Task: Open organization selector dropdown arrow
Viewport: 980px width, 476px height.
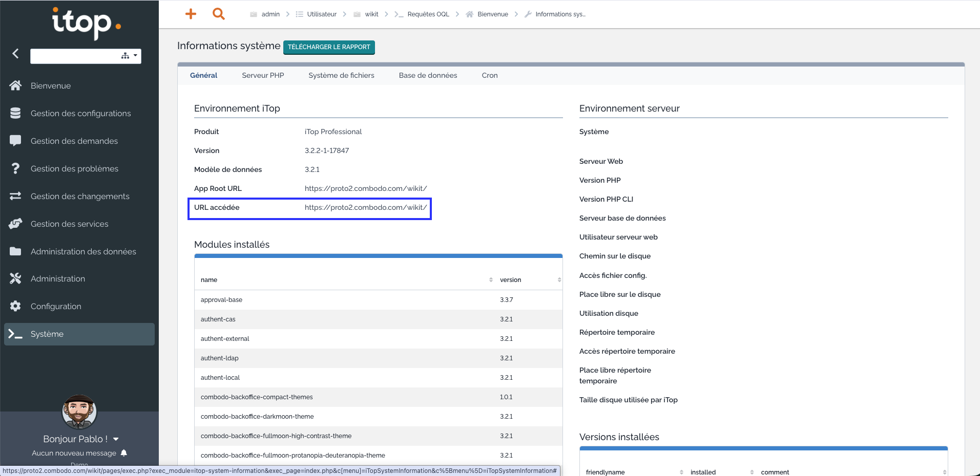Action: [x=135, y=55]
